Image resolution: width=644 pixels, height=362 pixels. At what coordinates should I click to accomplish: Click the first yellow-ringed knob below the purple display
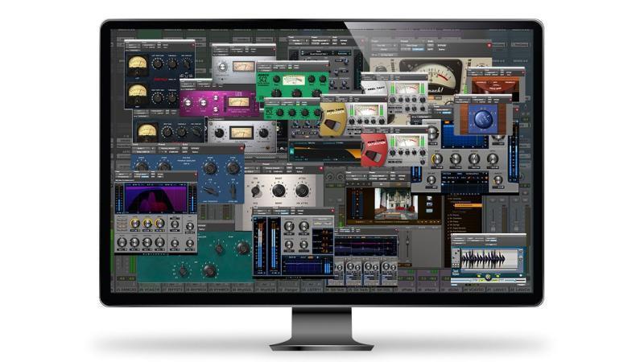pos(134,224)
